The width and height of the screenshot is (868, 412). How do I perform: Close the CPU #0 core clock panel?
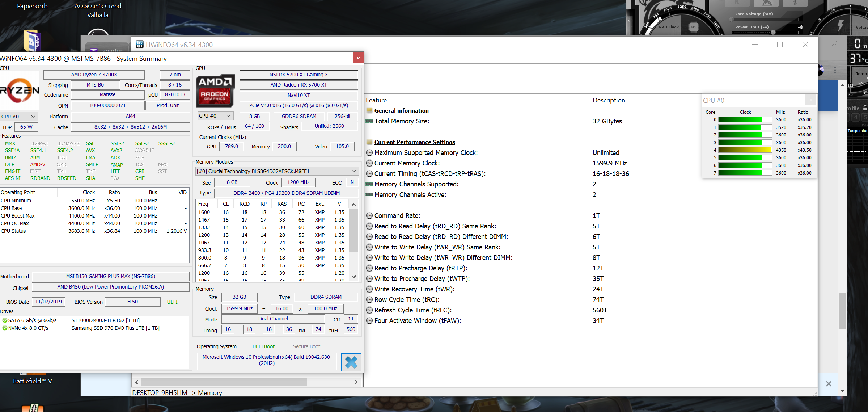[810, 100]
